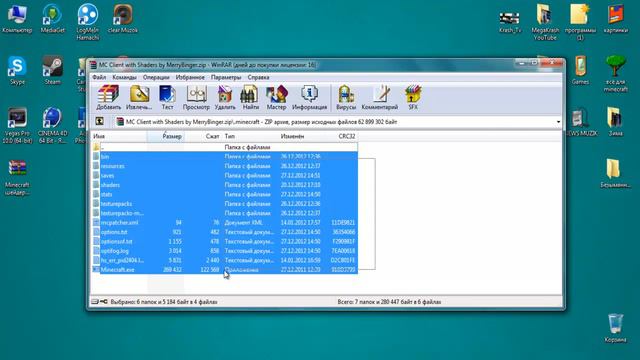The image size is (640, 360).
Task: Sort list by Тип column header
Action: click(x=250, y=136)
